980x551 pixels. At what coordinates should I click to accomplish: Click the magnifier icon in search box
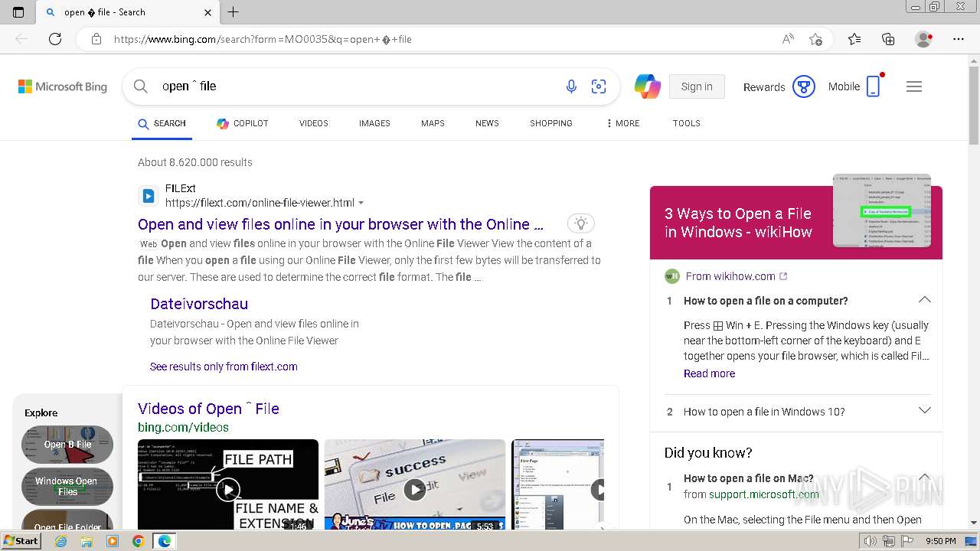click(141, 86)
